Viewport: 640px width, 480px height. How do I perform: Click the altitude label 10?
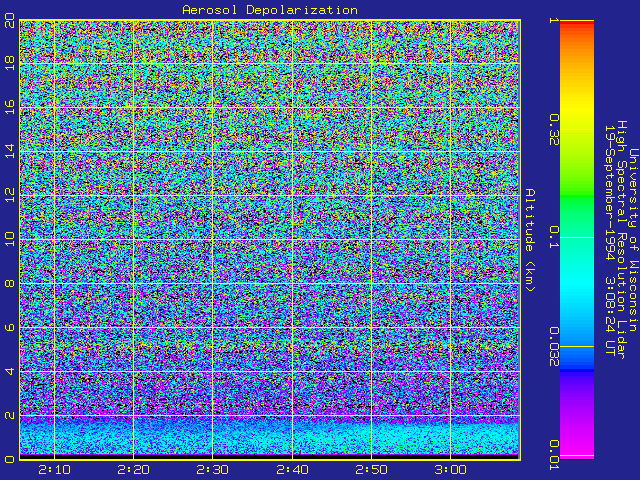tap(9, 239)
